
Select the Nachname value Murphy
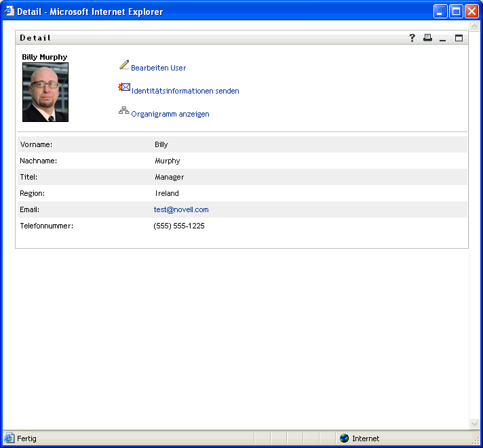(x=168, y=161)
